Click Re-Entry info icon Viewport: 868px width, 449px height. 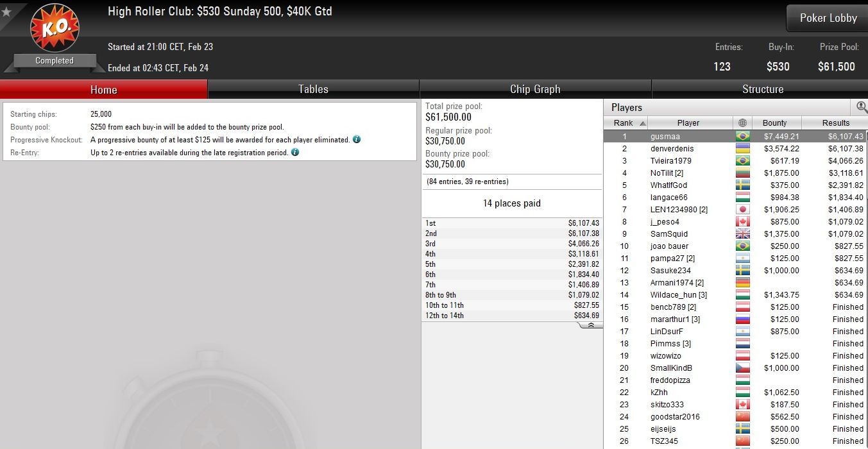(295, 152)
